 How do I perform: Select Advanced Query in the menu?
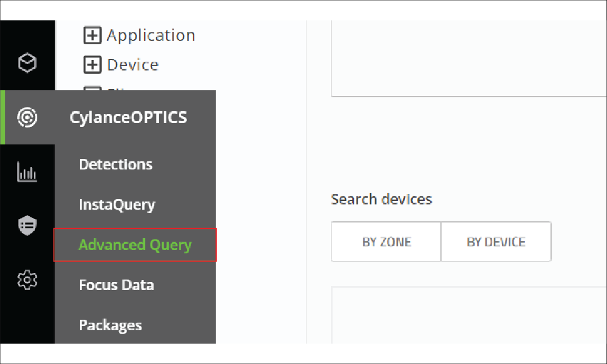[135, 245]
